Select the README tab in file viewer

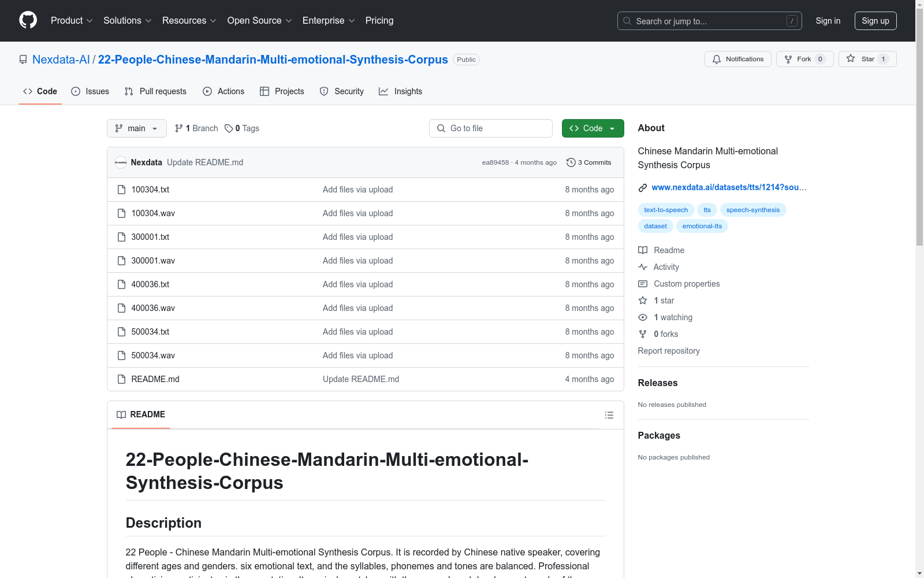pyautogui.click(x=141, y=414)
